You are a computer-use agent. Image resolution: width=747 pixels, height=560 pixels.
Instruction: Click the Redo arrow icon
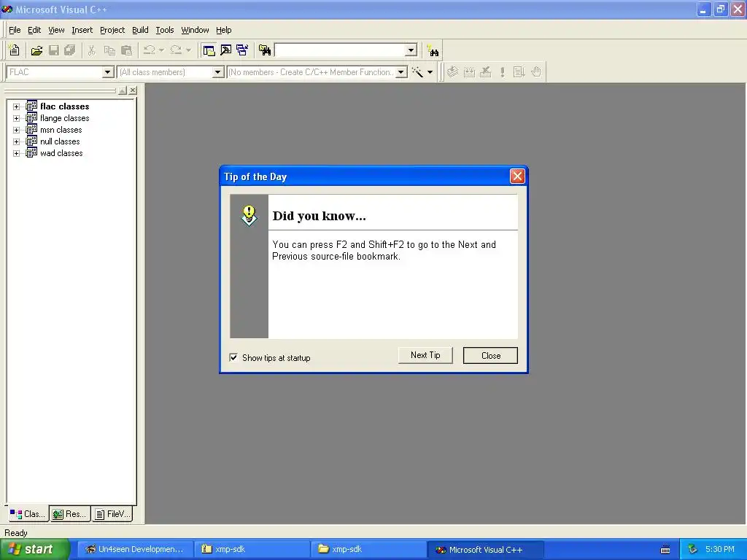[x=176, y=50]
